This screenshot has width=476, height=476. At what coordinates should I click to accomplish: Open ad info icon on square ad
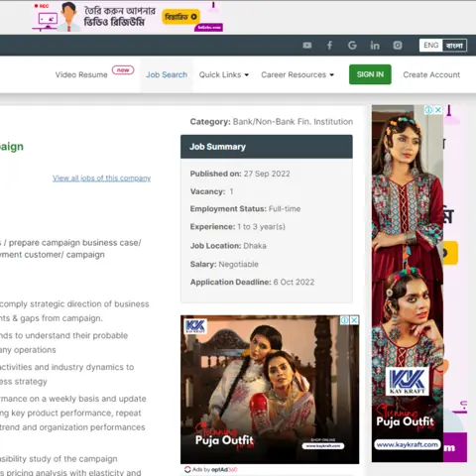[x=345, y=320]
